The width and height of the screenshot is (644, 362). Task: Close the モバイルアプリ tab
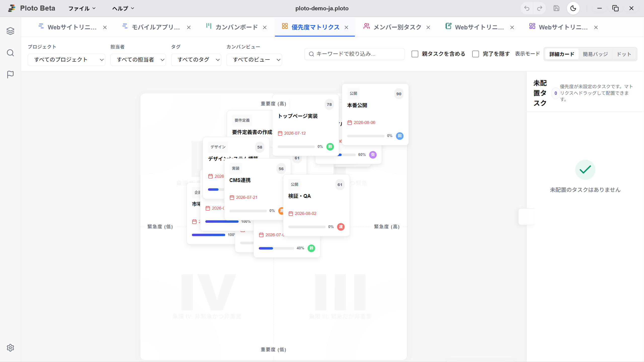(189, 27)
